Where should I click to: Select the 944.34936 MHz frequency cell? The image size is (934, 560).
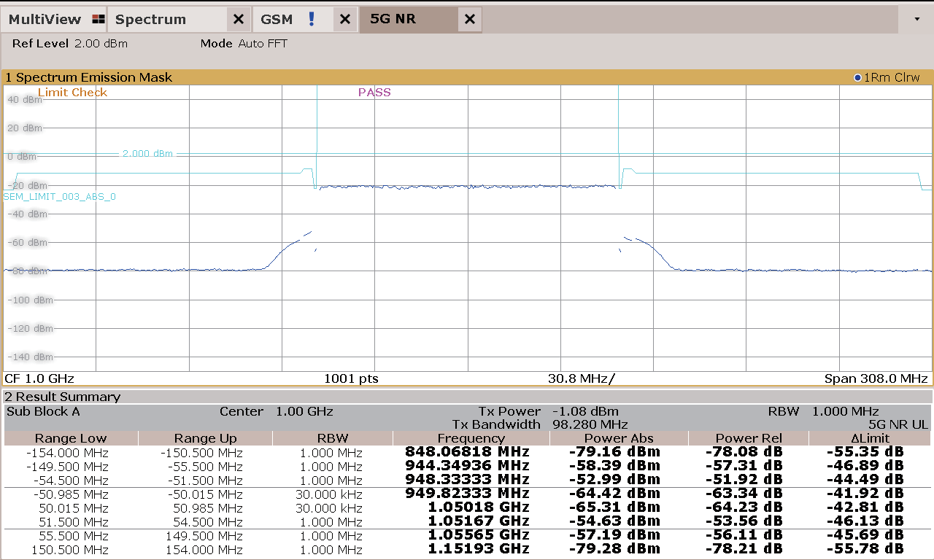click(x=467, y=465)
